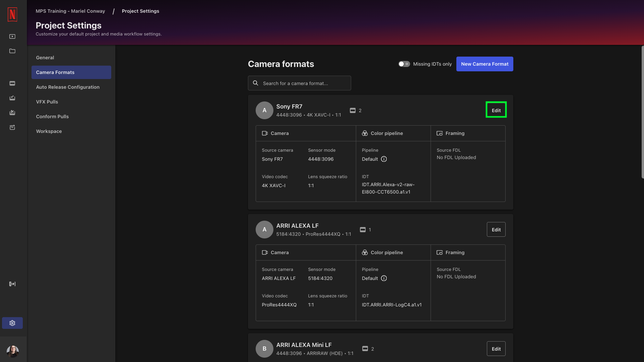Click the ARRI ALEXA LF 'A' camera badge
644x362 pixels.
(264, 229)
